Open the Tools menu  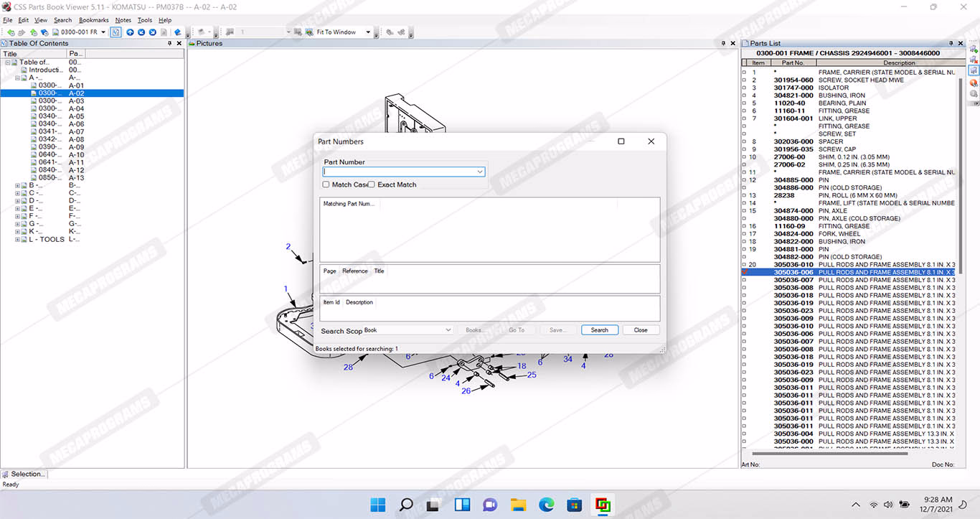pyautogui.click(x=144, y=20)
